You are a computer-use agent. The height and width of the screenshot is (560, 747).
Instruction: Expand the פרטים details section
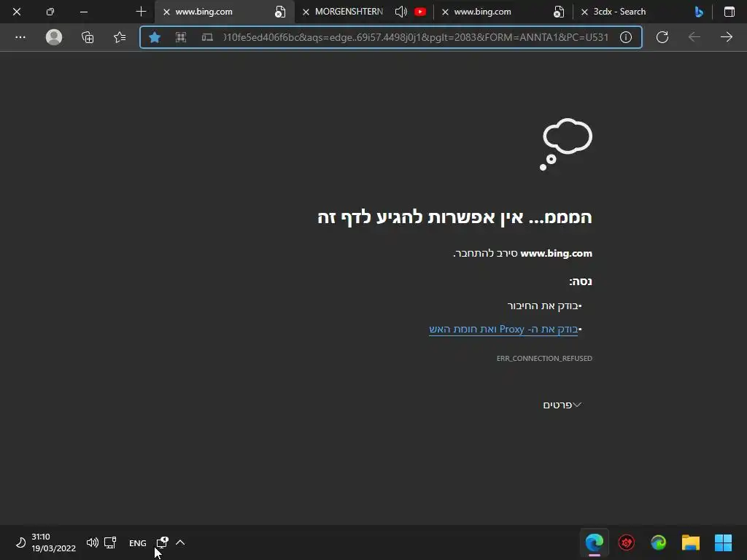point(562,405)
